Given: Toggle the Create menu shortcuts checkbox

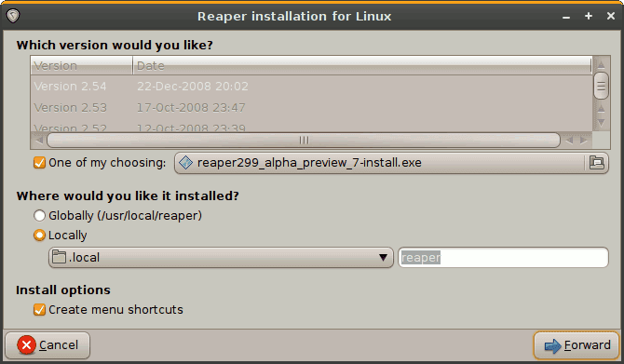Looking at the screenshot, I should [39, 309].
